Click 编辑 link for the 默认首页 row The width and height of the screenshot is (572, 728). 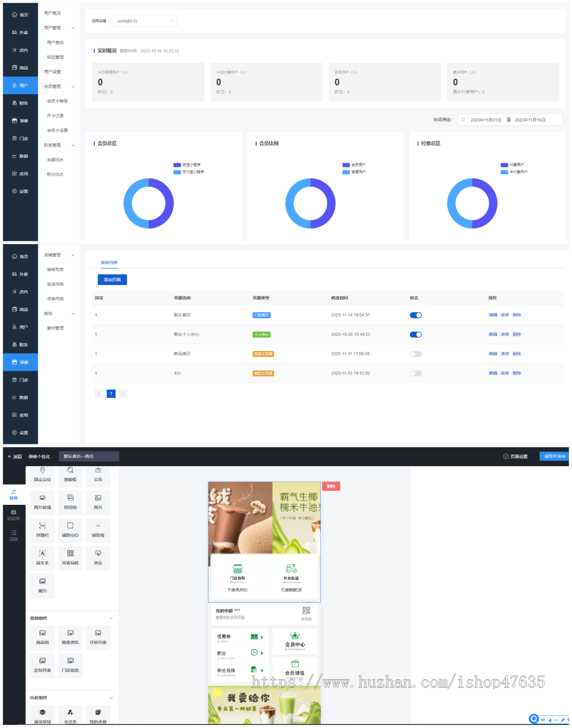coord(493,315)
